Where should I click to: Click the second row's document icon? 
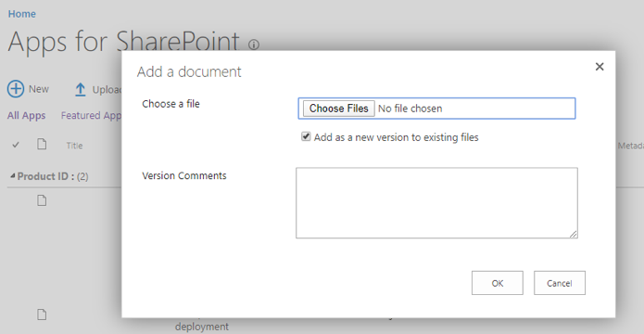coord(42,315)
